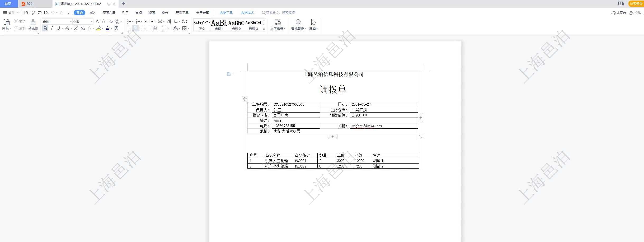Switch to the 插入 ribbon tab
The width and height of the screenshot is (644, 242).
[x=92, y=13]
